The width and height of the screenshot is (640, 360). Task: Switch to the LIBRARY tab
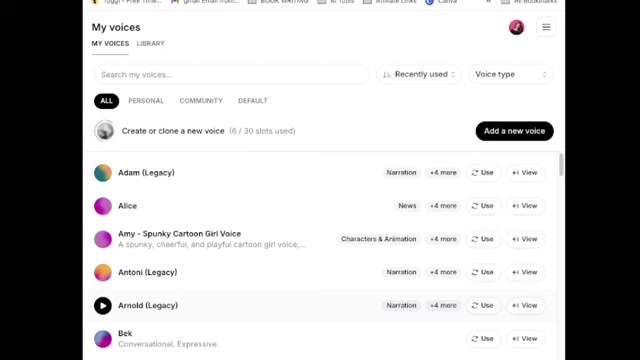point(151,44)
